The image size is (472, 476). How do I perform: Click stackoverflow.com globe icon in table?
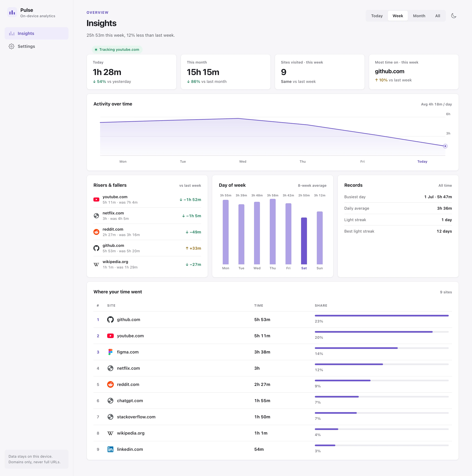(x=110, y=417)
